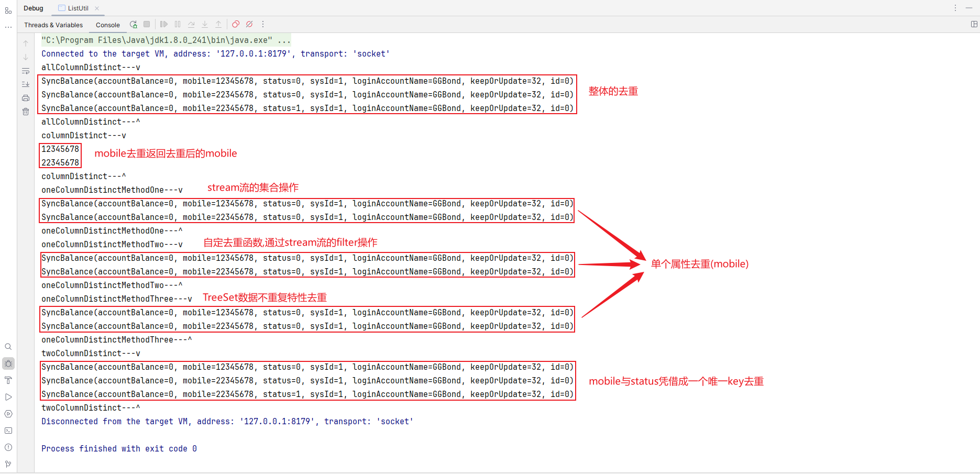980x474 pixels.
Task: Click the 'columnDistinct---^' output line
Action: click(84, 177)
